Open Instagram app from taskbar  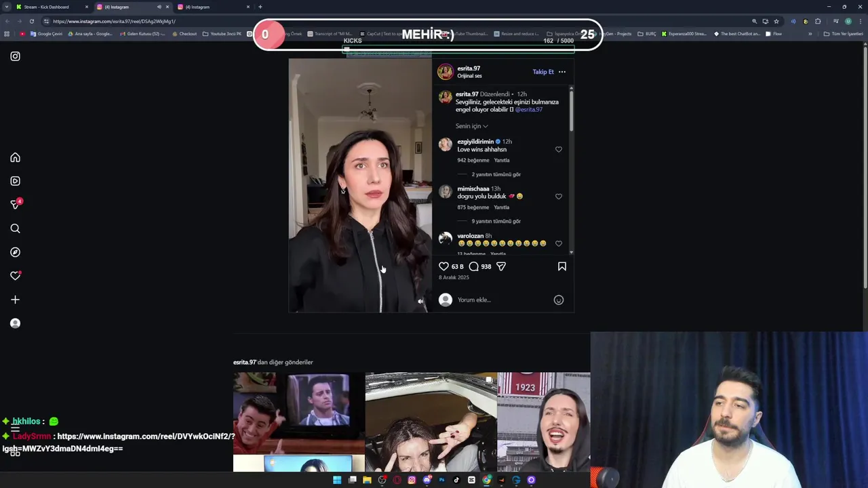[412, 480]
